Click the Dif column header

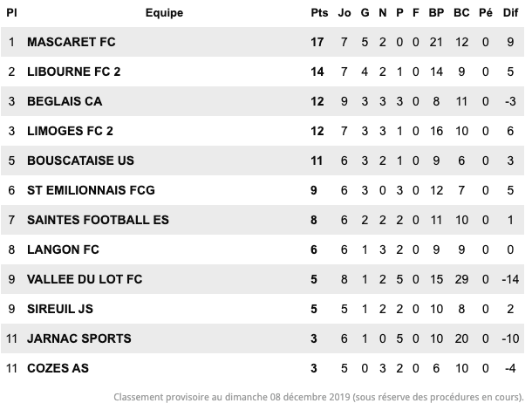(x=510, y=13)
